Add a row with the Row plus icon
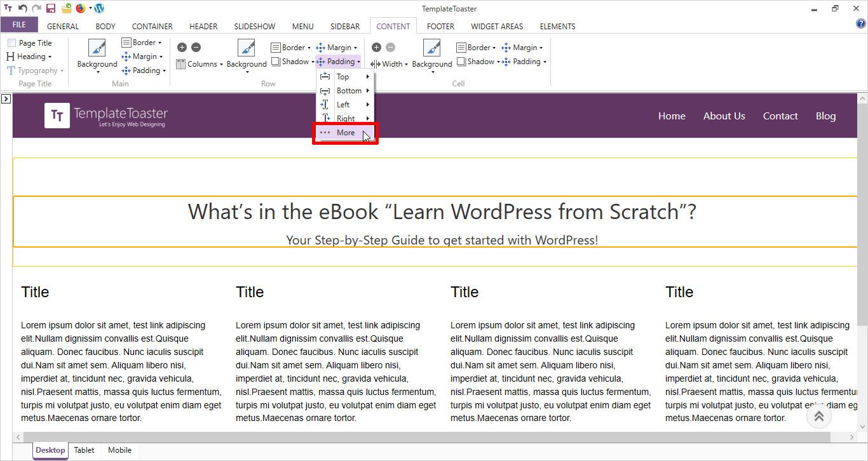 (182, 48)
